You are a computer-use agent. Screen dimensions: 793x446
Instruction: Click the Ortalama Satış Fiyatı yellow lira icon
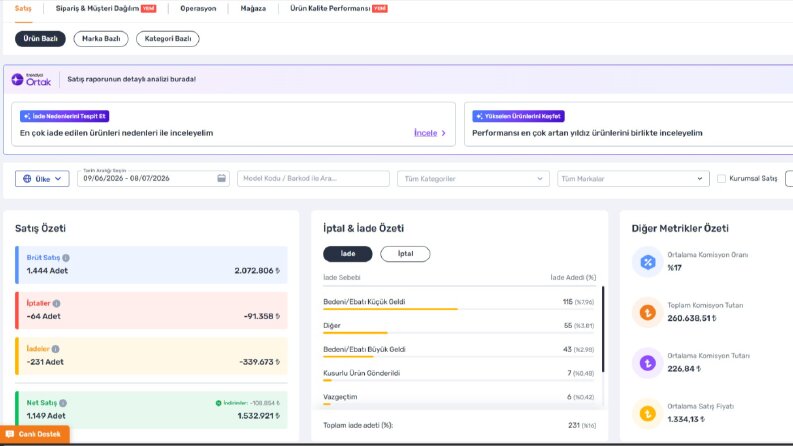(x=648, y=414)
